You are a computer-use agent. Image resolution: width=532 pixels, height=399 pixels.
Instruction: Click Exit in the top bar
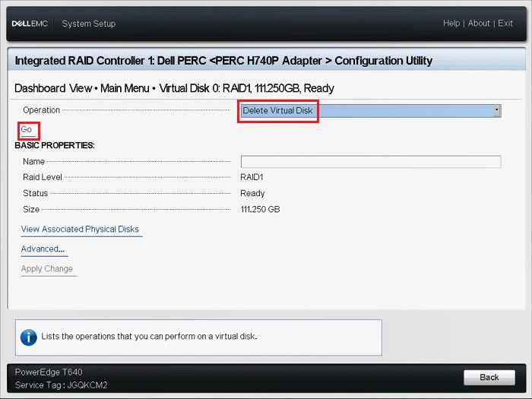[505, 23]
